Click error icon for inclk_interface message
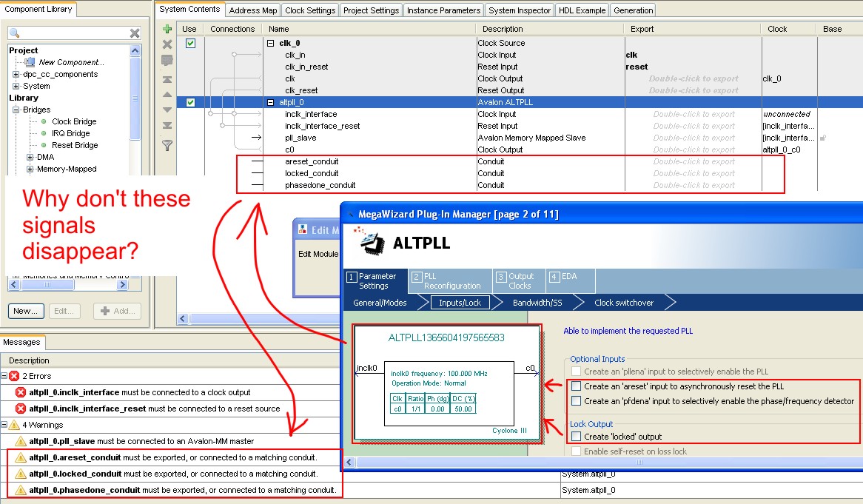Image resolution: width=863 pixels, height=504 pixels. pos(21,392)
